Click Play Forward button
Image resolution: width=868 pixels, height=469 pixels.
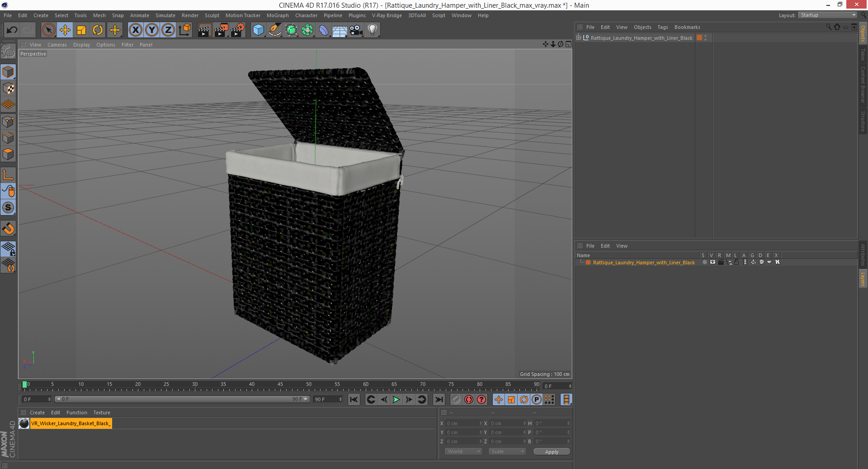click(396, 399)
